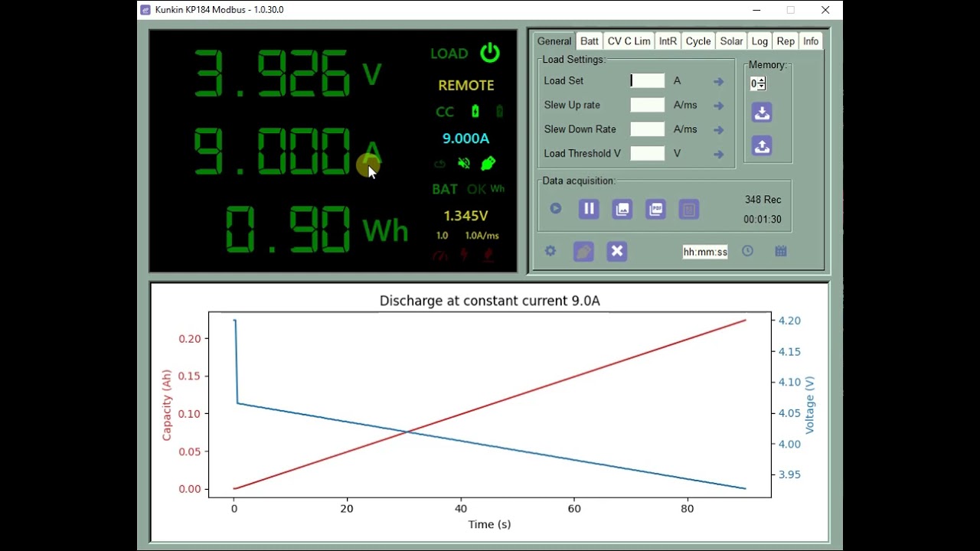Screen dimensions: 980x551
Task: Pause data acquisition
Action: pos(589,209)
